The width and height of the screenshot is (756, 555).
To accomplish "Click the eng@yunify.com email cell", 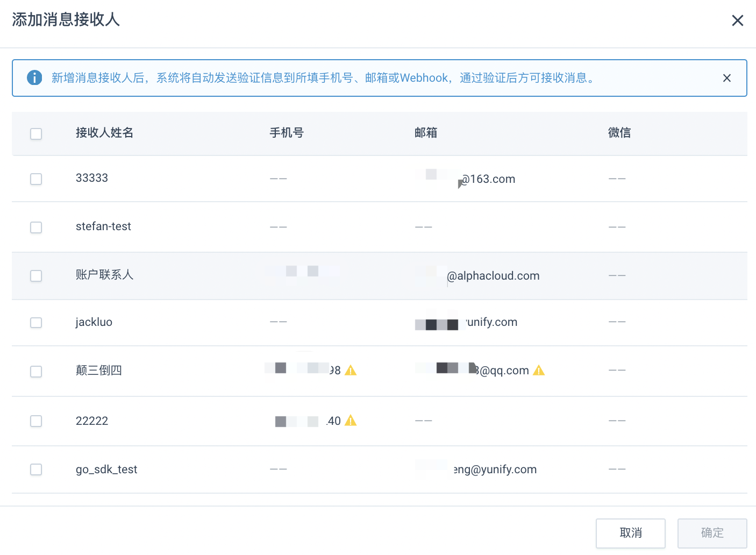I will point(476,469).
